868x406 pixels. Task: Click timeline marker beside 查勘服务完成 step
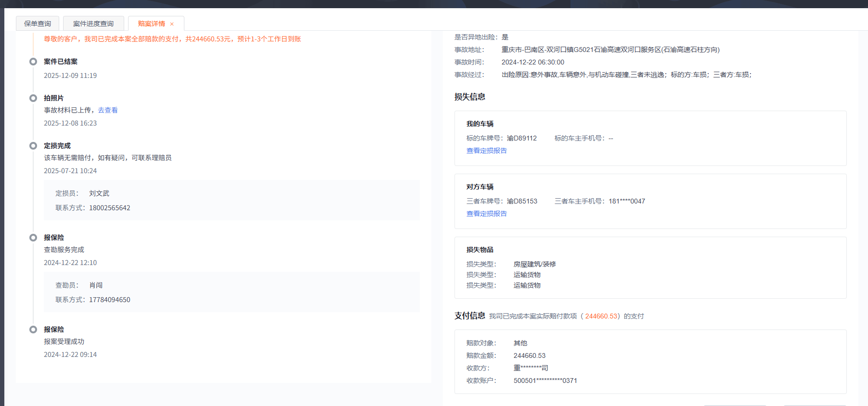[33, 238]
